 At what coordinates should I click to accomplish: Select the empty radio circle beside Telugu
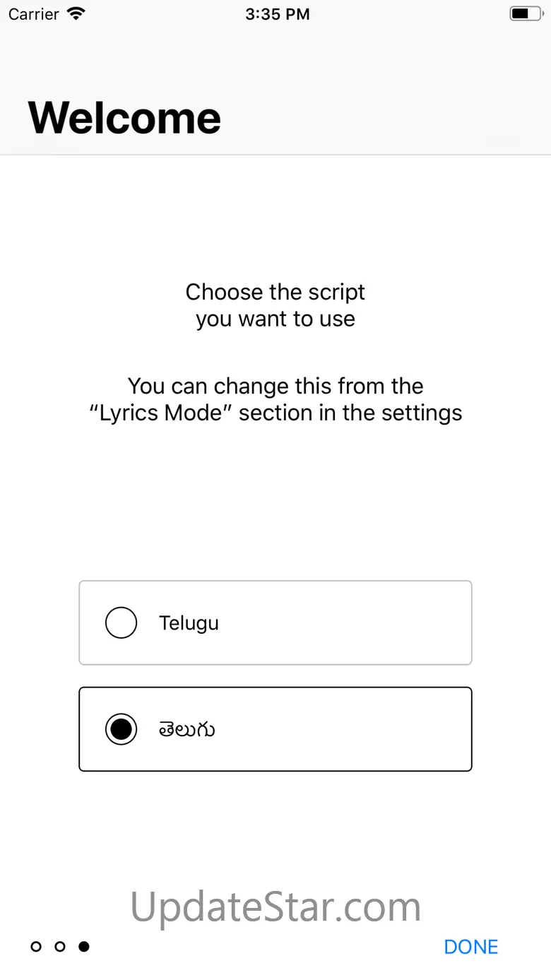pos(121,623)
